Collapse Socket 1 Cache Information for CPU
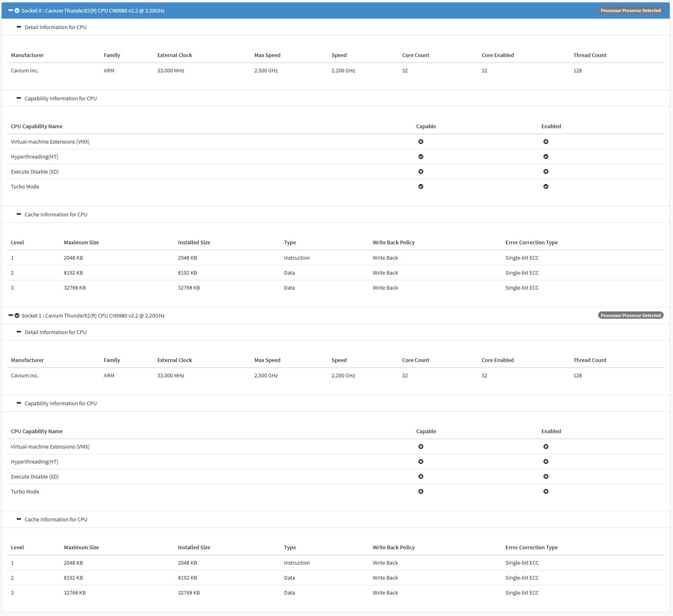The width and height of the screenshot is (673, 616). click(19, 519)
